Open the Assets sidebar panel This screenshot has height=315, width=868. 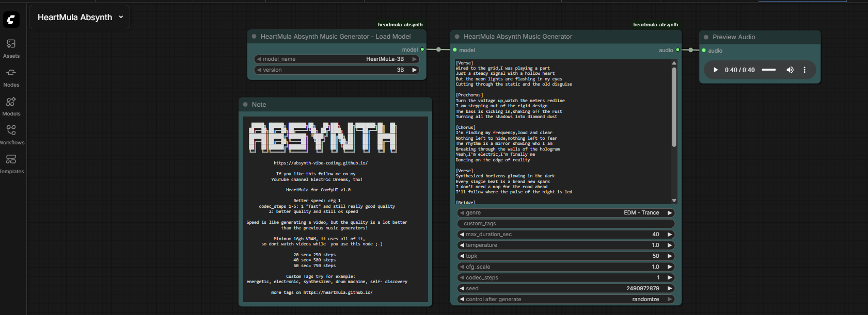pos(11,48)
